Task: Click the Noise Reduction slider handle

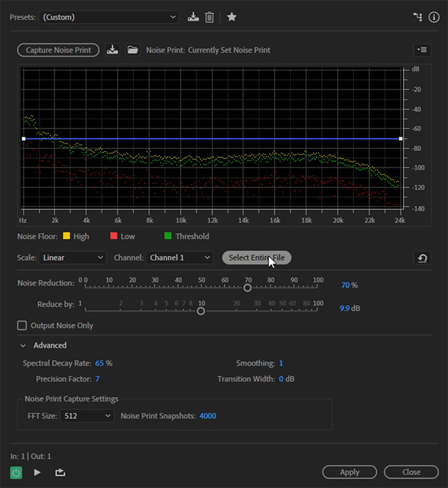Action: point(248,287)
